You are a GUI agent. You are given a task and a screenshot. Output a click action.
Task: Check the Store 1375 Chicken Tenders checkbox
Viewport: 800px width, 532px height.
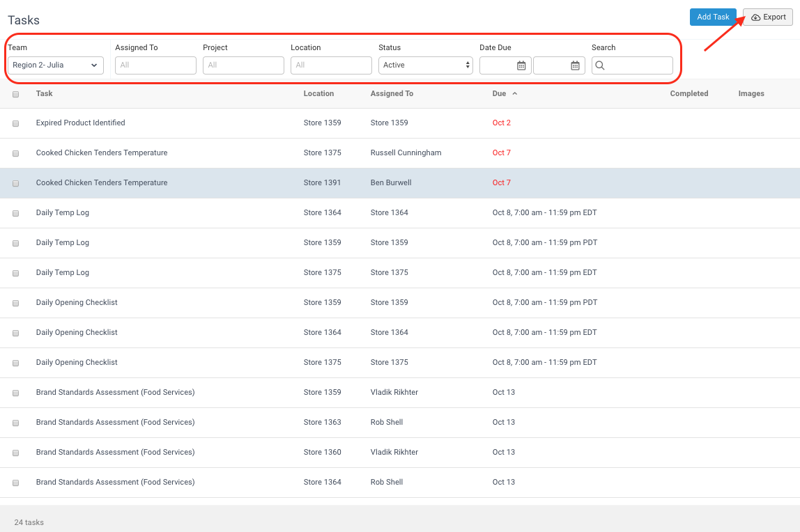coord(16,153)
